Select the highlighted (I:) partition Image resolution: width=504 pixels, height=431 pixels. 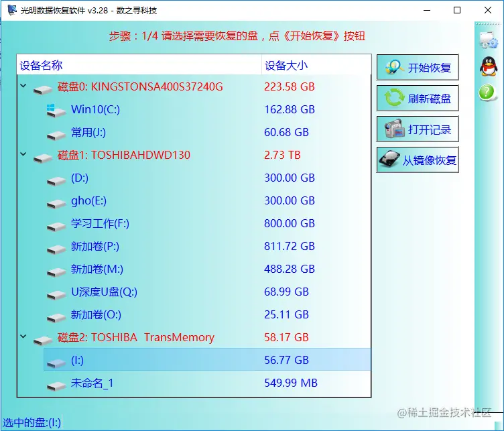point(207,360)
